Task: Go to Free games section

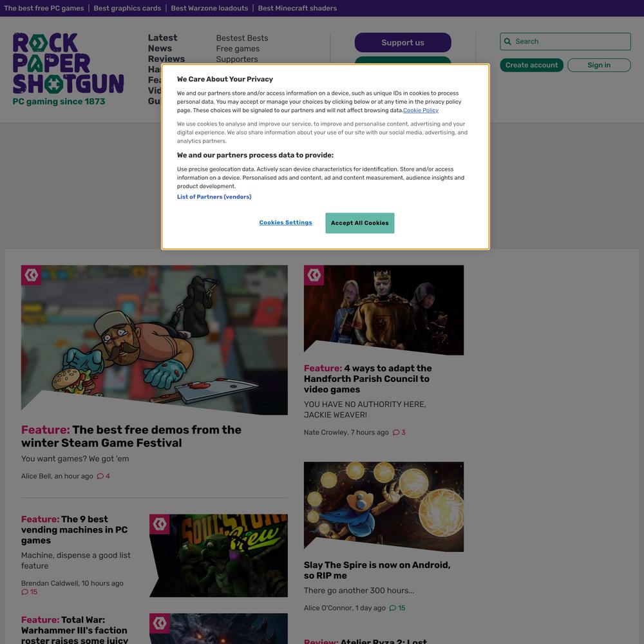Action: point(238,49)
